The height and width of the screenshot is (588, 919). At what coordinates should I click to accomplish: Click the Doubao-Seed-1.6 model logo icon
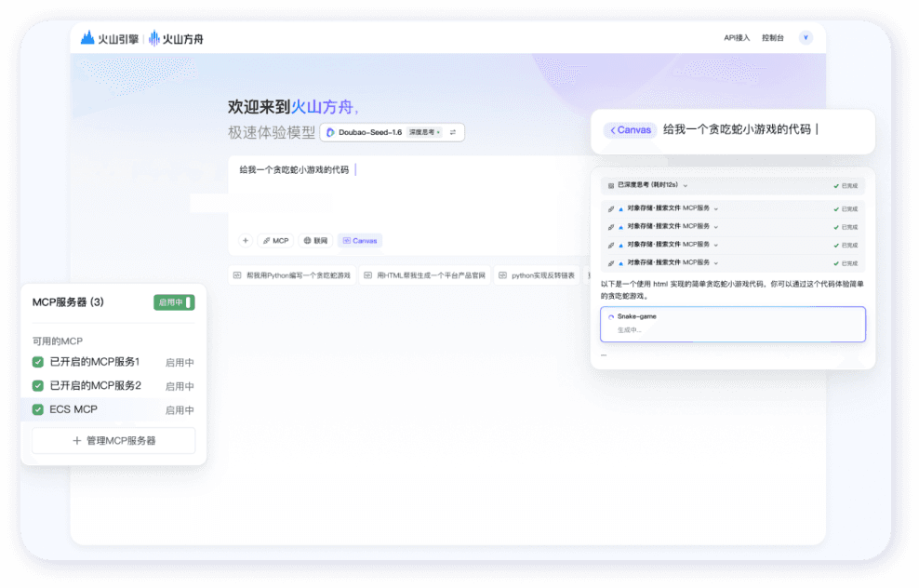click(x=330, y=133)
